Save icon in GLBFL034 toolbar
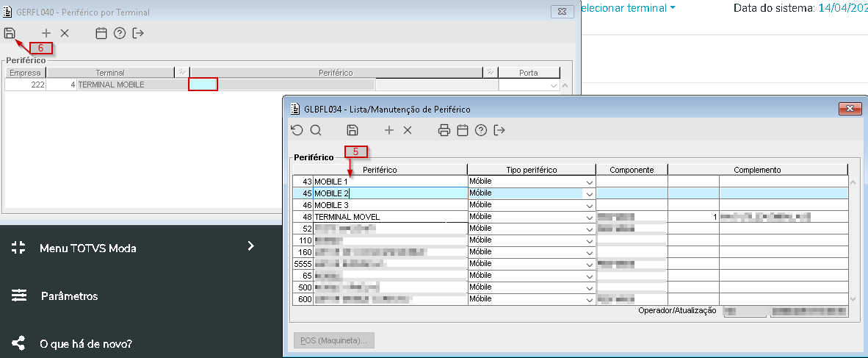868x358 pixels. tap(352, 130)
